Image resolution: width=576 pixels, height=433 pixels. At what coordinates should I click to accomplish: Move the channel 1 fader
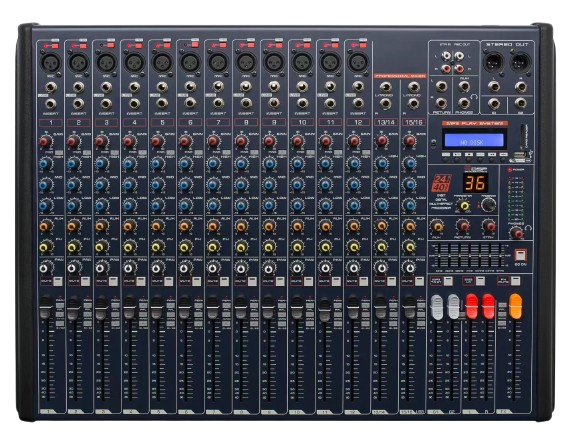[45, 307]
